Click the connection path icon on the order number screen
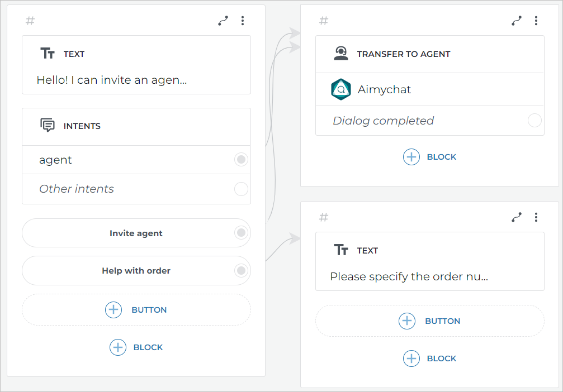Viewport: 563px width, 392px height. tap(517, 218)
